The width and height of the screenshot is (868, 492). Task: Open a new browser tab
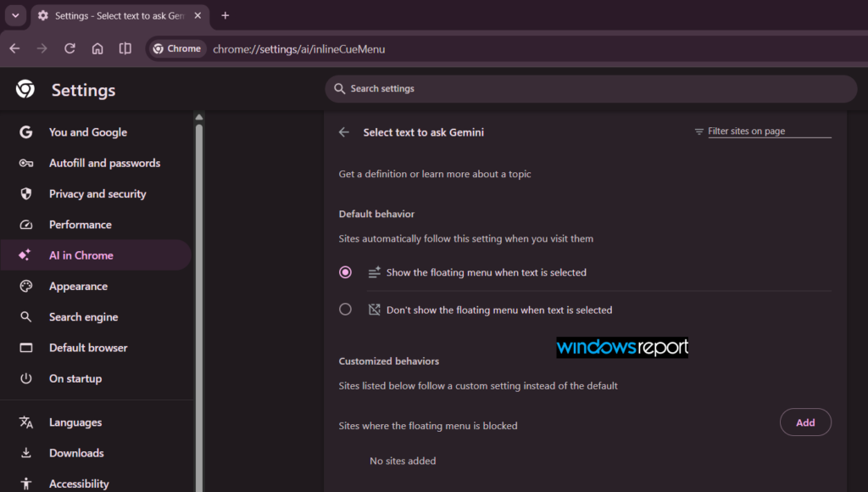pyautogui.click(x=225, y=15)
